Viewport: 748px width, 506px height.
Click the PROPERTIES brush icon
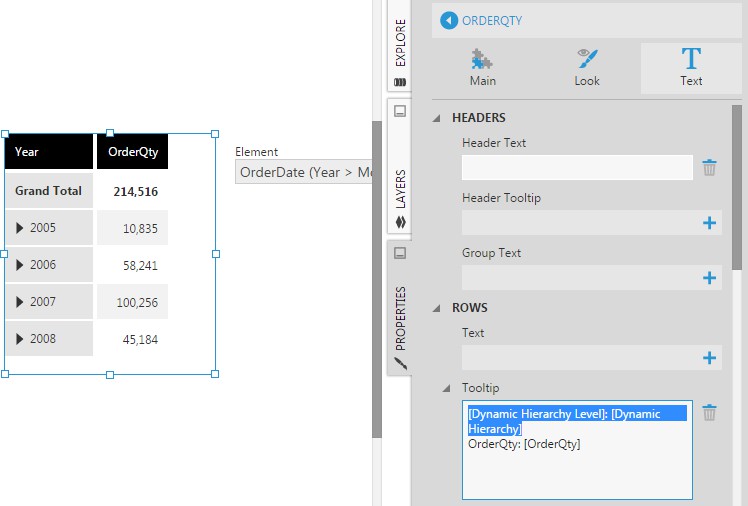coord(400,363)
